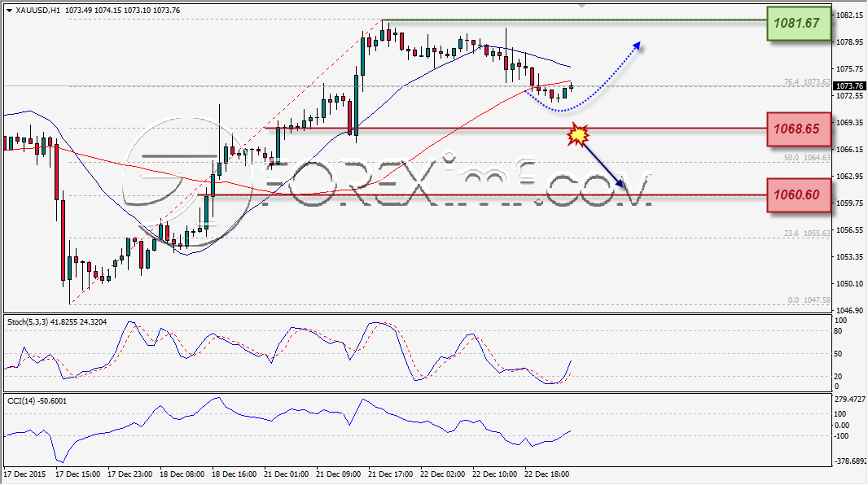Select the green 1081.67 resistance label

[x=799, y=24]
